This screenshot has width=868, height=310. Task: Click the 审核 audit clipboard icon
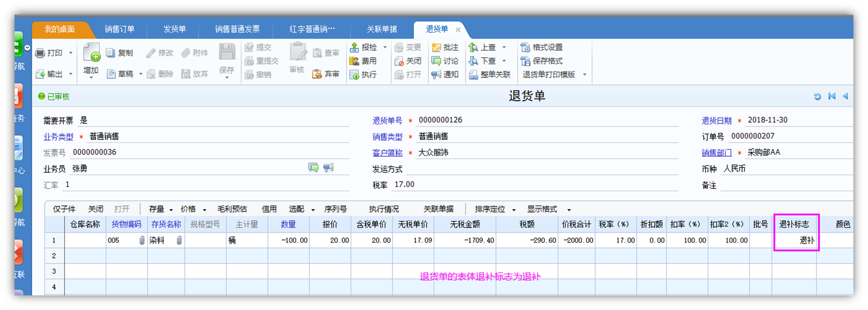pos(298,52)
